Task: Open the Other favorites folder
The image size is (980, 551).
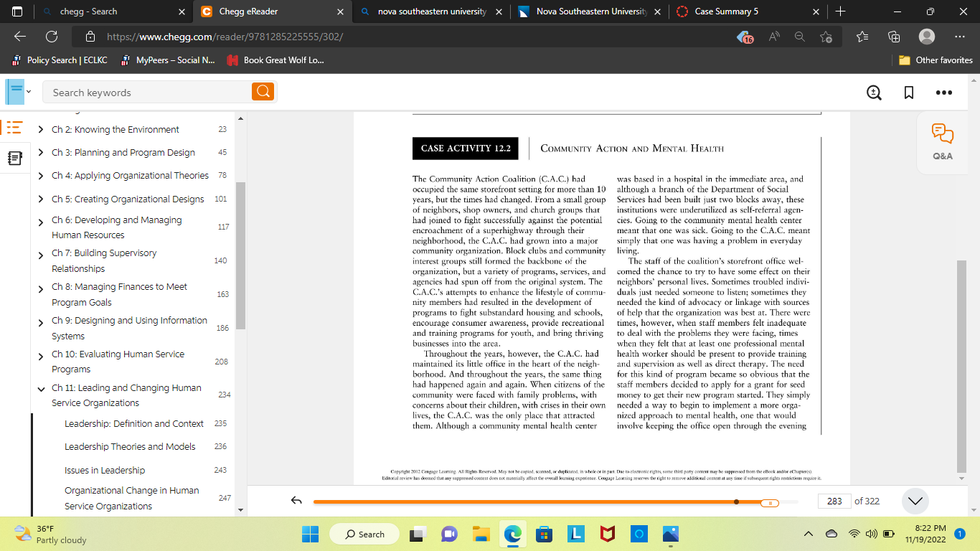Action: [x=936, y=60]
